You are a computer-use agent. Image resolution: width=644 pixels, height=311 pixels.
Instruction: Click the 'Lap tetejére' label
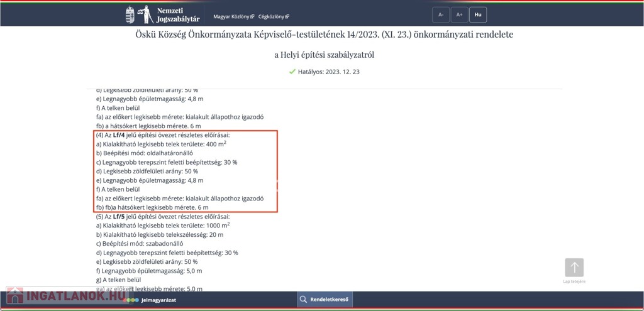point(574,281)
